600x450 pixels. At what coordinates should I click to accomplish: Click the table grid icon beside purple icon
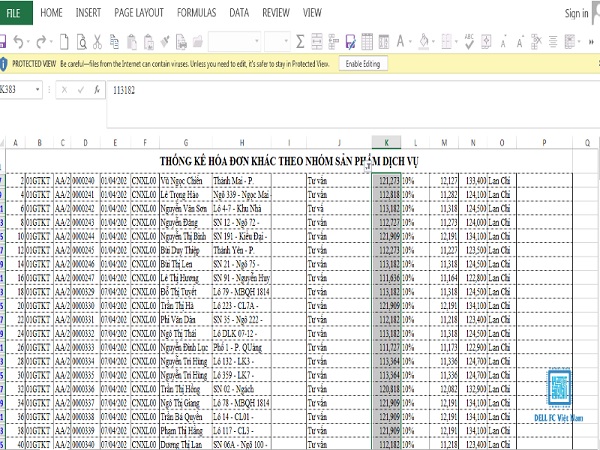pyautogui.click(x=367, y=41)
